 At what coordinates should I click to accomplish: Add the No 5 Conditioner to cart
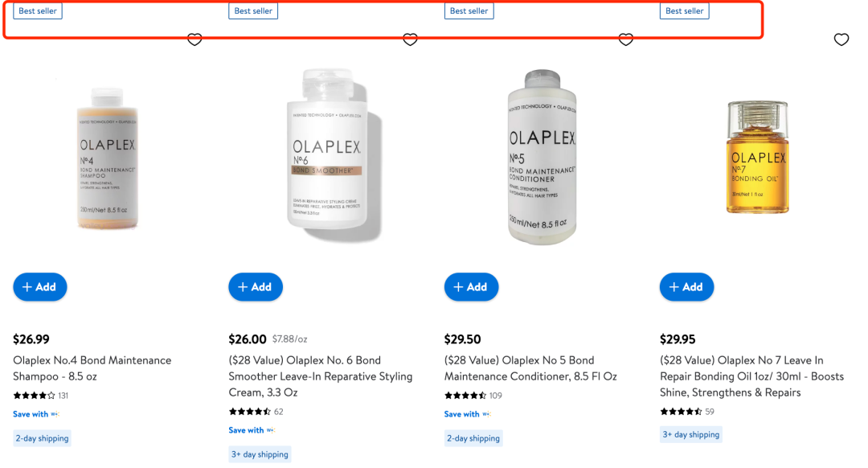pos(471,287)
